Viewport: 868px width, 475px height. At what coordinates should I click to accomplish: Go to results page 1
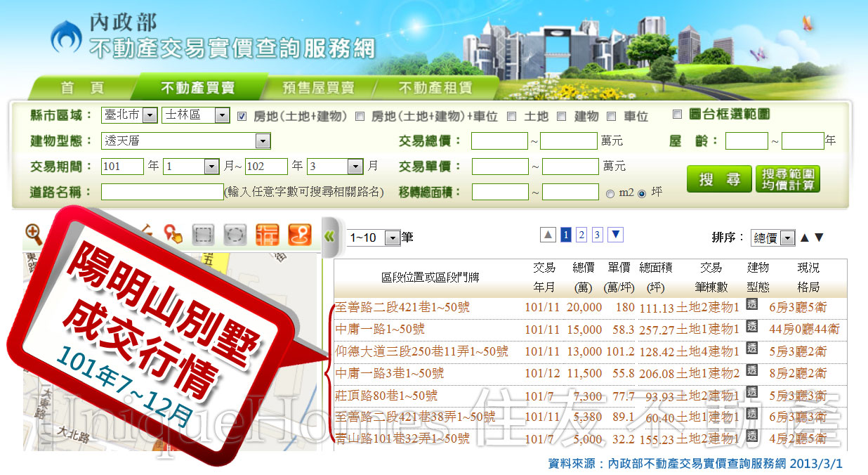(565, 235)
